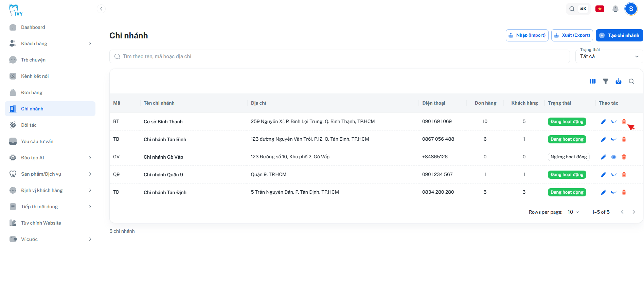Edit Chi nhánh Tân Bình with pencil icon

pos(603,139)
